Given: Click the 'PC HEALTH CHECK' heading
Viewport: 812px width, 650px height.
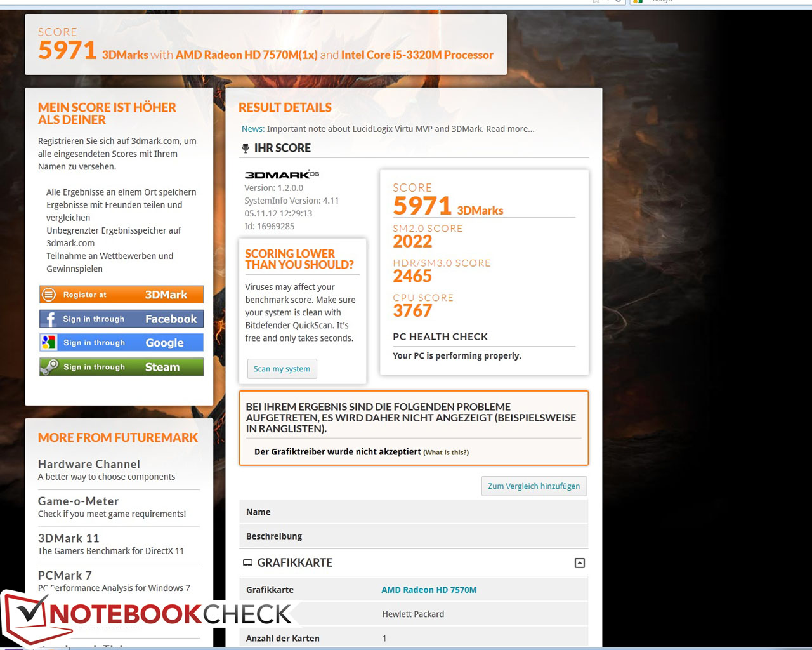Looking at the screenshot, I should [440, 337].
